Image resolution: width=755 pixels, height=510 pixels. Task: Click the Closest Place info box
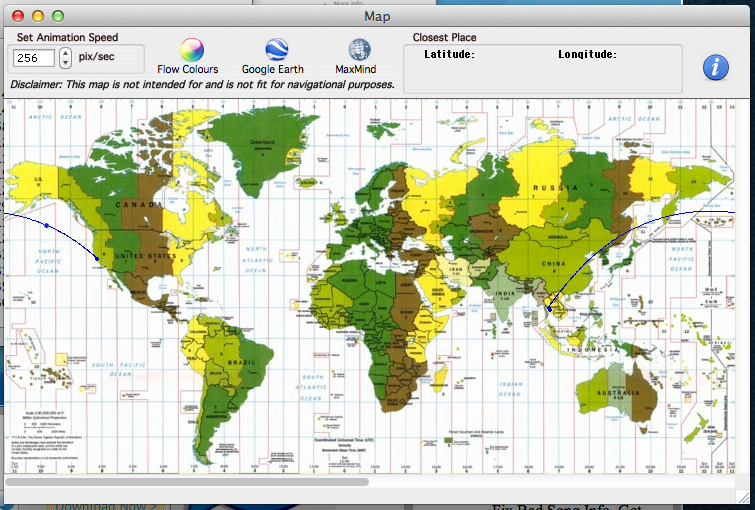point(543,69)
